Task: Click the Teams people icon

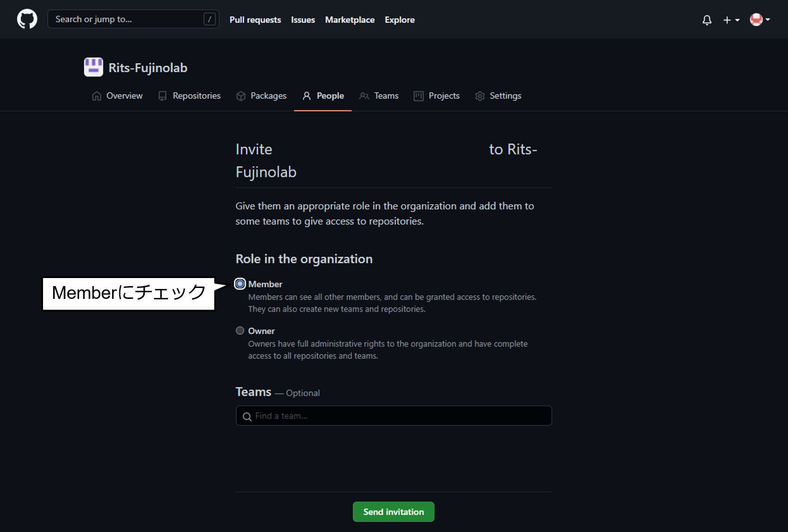Action: (x=364, y=96)
